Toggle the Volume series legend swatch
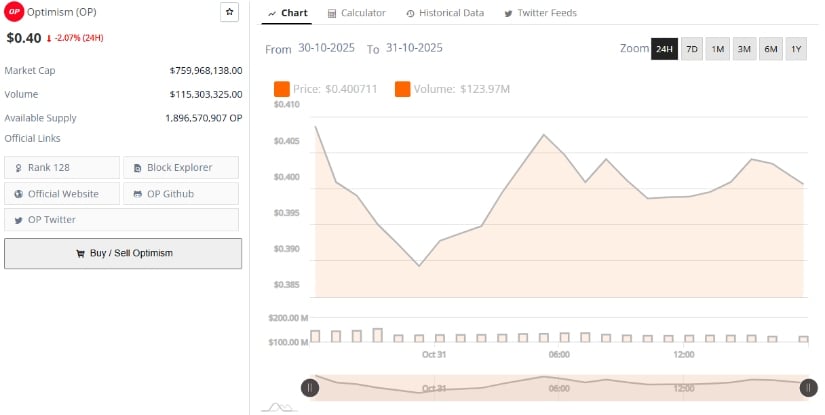This screenshot has width=825, height=415. (403, 90)
